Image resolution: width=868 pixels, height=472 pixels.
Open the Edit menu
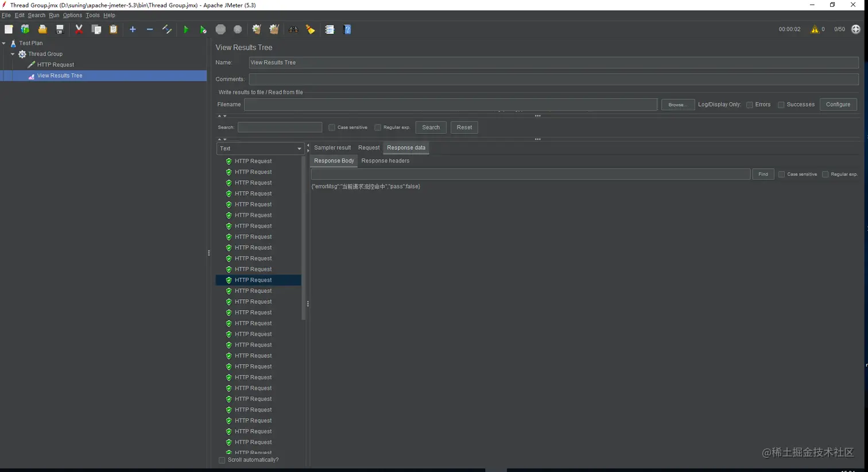[x=20, y=16]
